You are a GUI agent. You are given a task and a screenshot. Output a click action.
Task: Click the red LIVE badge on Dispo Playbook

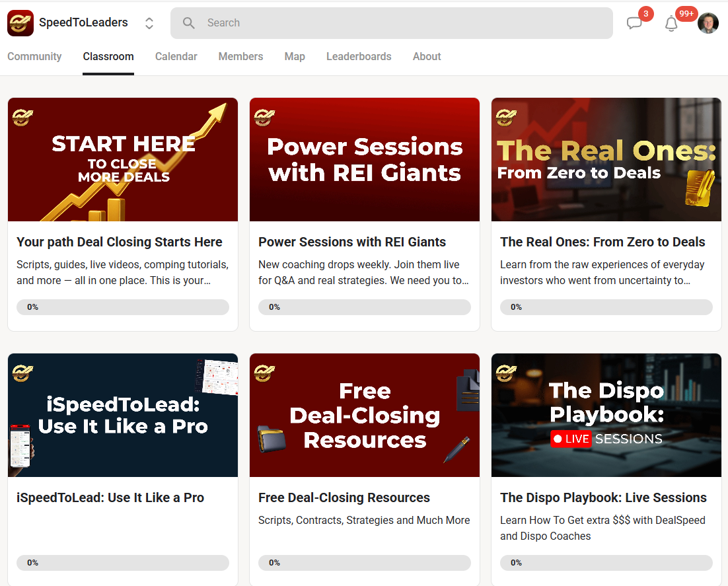(x=571, y=439)
